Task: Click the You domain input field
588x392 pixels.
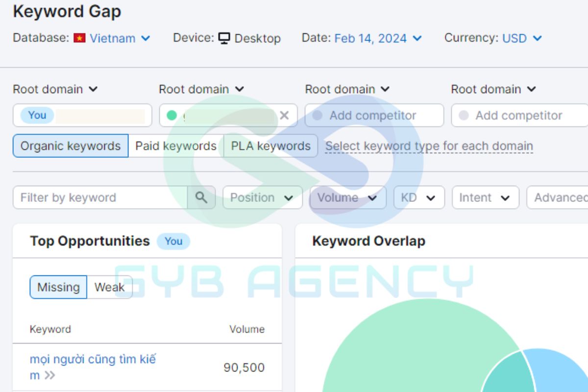Action: (82, 116)
